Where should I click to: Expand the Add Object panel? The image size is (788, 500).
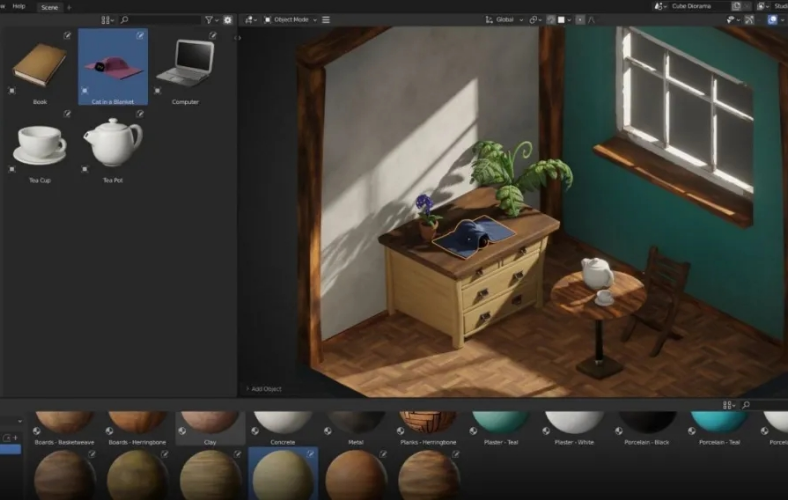[263, 389]
